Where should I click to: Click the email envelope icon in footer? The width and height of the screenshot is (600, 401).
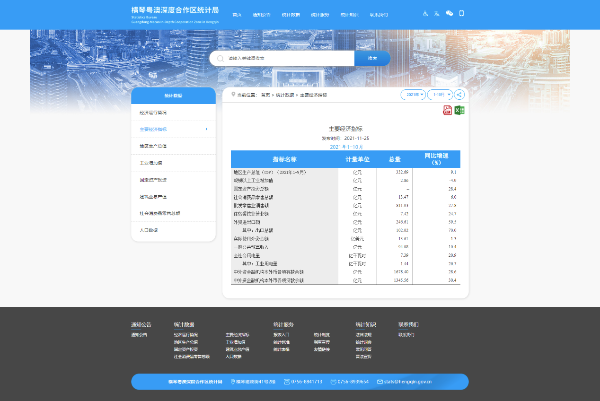[380, 382]
